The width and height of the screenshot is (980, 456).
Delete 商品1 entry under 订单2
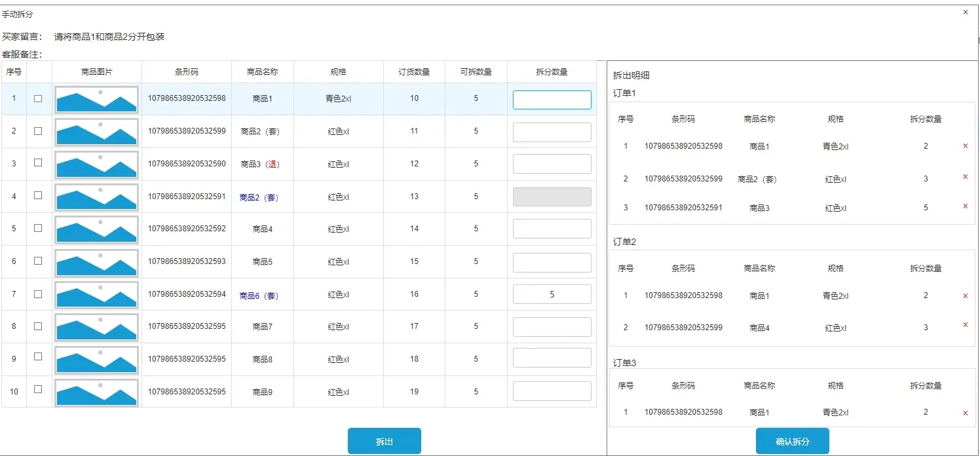(966, 295)
